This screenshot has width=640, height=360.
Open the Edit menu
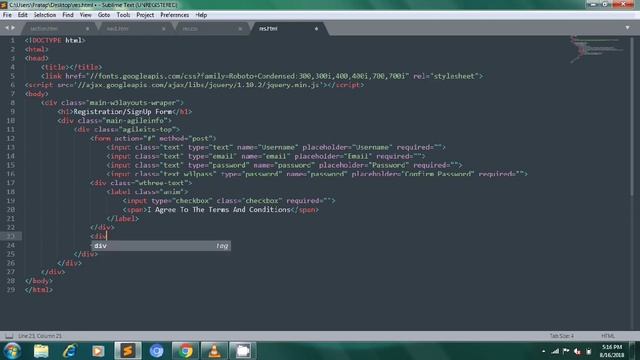[x=22, y=15]
